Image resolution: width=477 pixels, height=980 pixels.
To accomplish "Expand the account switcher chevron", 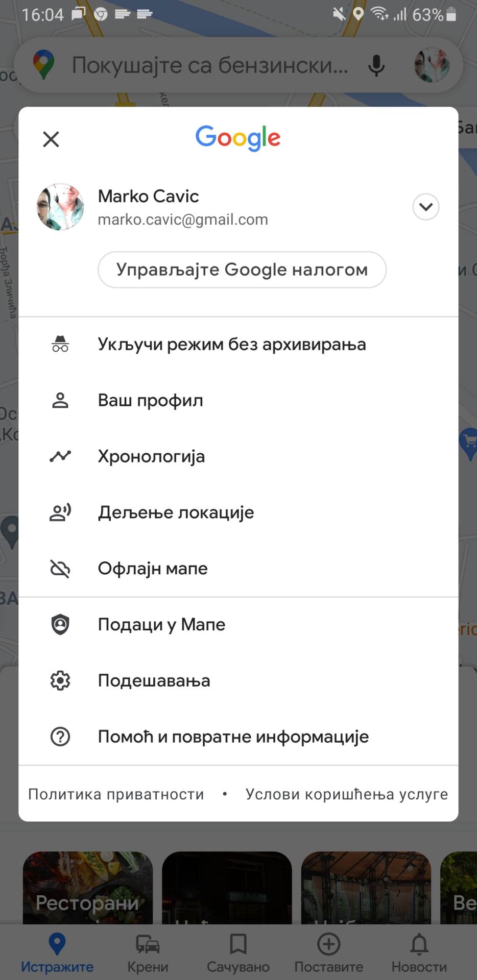I will [x=425, y=207].
